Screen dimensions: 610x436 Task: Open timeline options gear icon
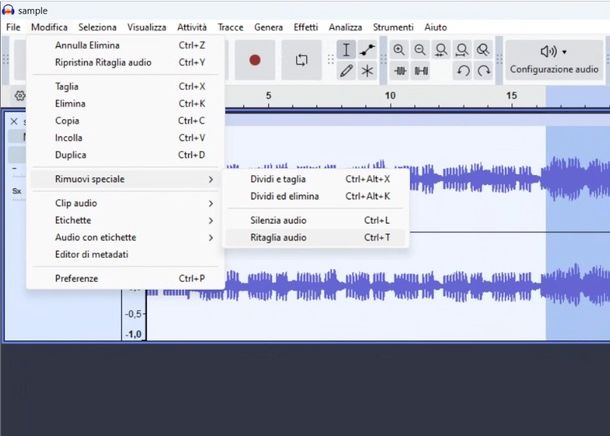(x=20, y=95)
